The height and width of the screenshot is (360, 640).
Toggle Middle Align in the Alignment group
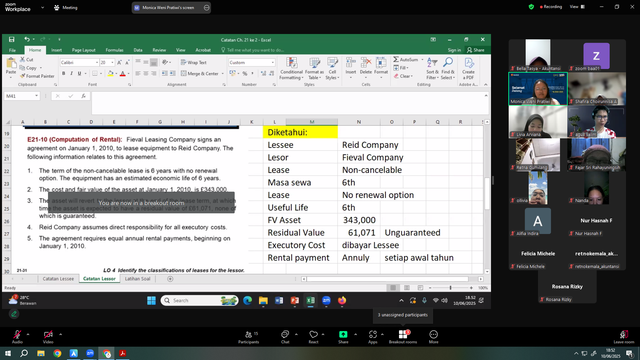(x=146, y=62)
